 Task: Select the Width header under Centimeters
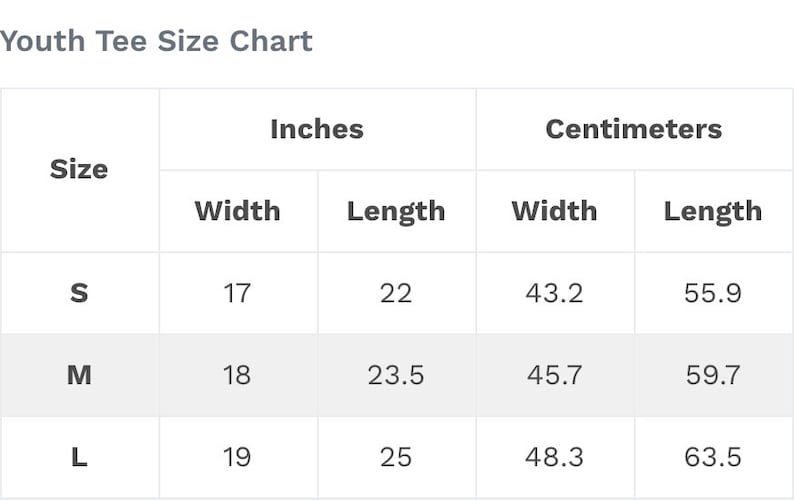coord(554,211)
